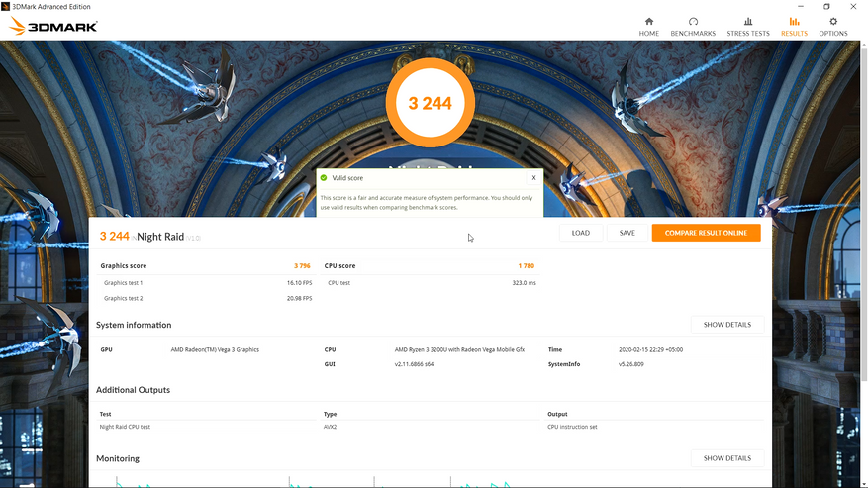The width and height of the screenshot is (868, 488).
Task: Click the 3 244 score circle
Action: [x=431, y=103]
